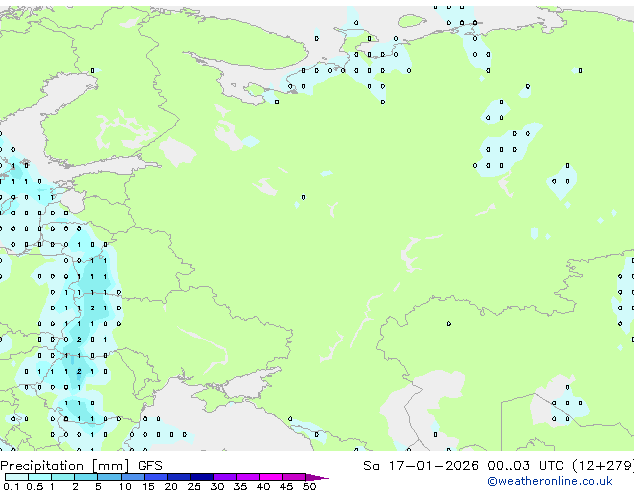634x490 pixels.
Task: Click the '35' legend scale label
Action: (x=240, y=486)
